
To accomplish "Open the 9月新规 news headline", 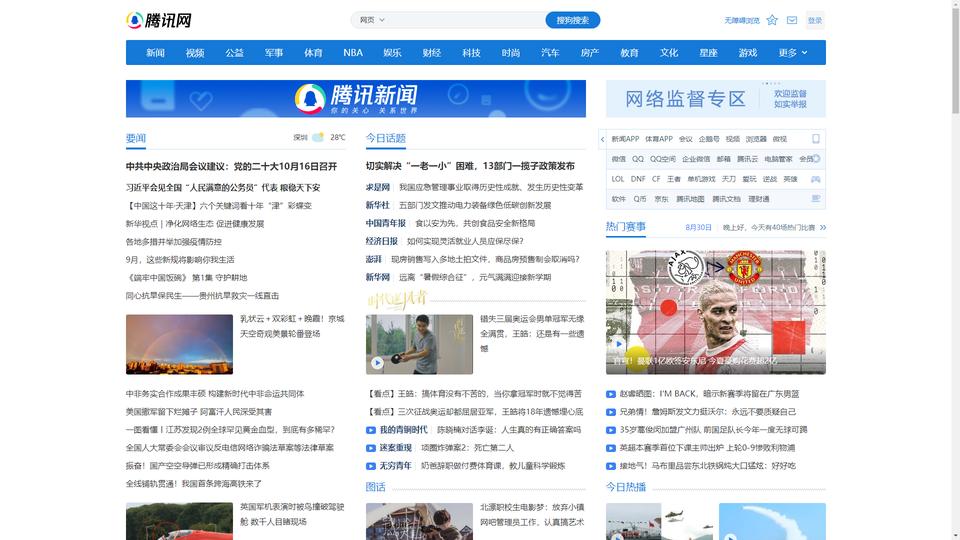I will pos(180,260).
